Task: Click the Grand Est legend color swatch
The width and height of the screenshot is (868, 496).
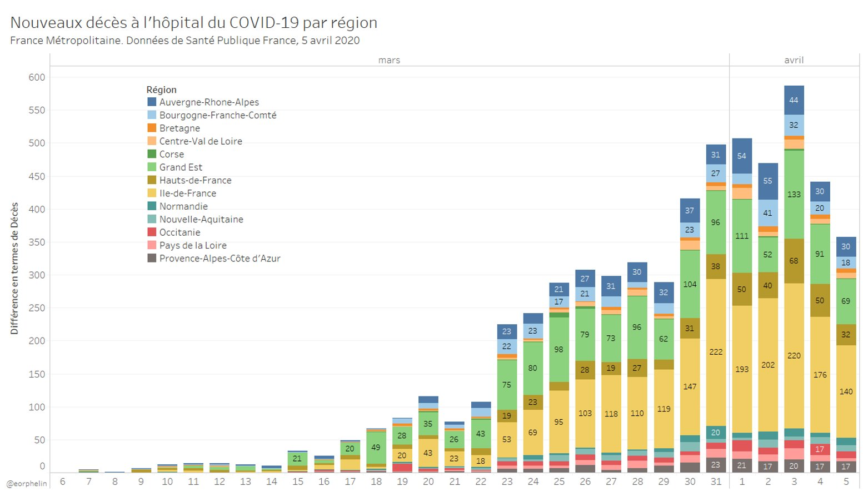Action: [152, 167]
